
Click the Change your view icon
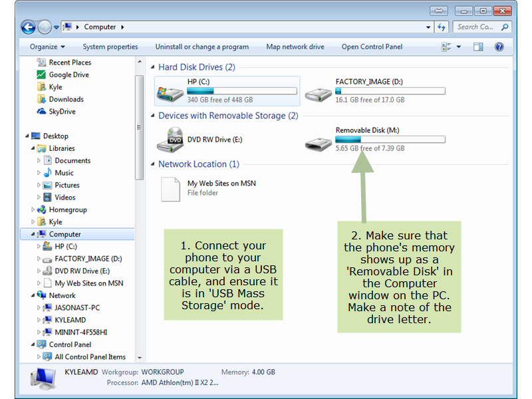(446, 47)
